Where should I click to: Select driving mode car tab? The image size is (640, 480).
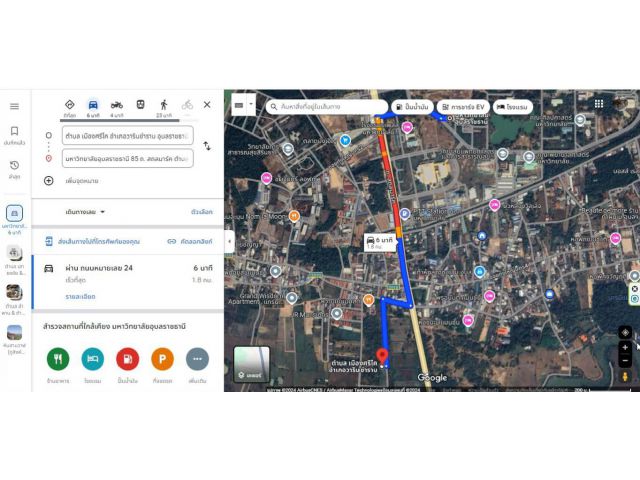tap(93, 105)
